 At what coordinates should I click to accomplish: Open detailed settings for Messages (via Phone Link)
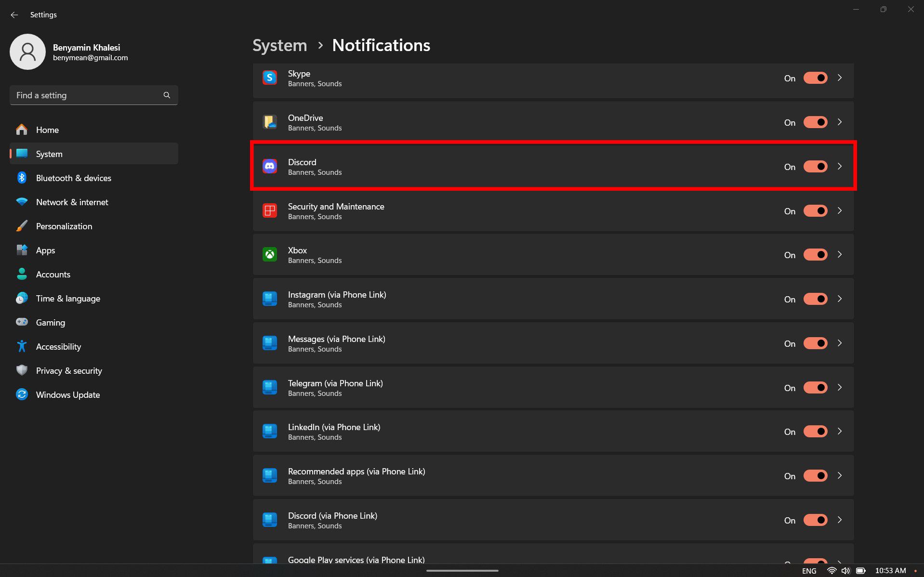click(x=840, y=343)
